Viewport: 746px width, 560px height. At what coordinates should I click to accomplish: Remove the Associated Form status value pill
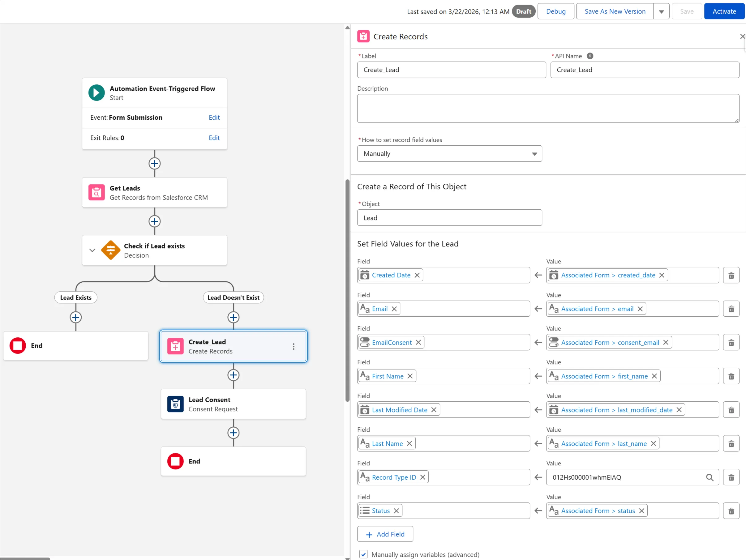tap(641, 511)
